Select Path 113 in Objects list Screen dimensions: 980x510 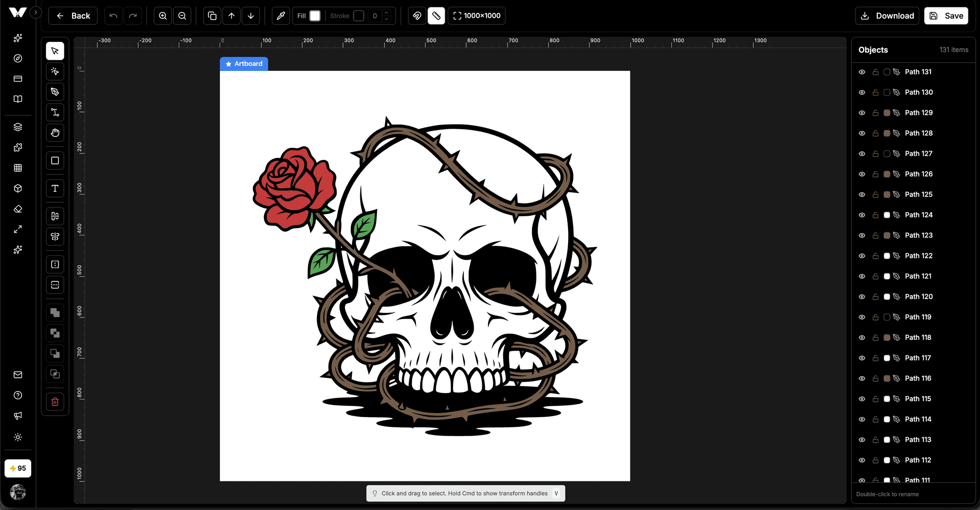coord(918,440)
